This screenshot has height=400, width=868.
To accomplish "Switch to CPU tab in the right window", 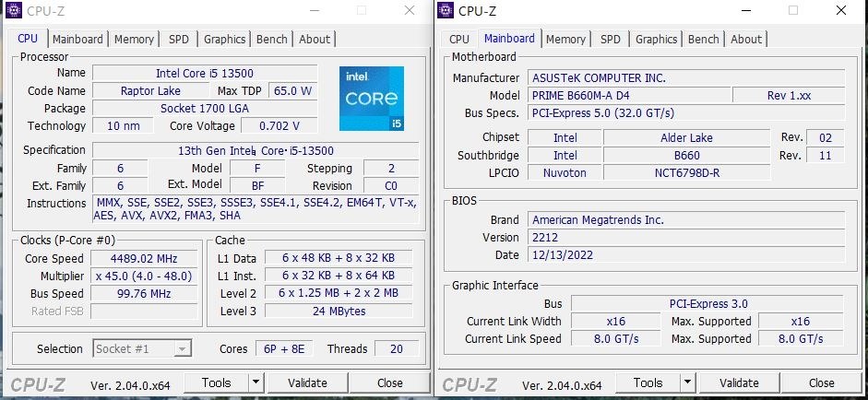I will point(459,40).
